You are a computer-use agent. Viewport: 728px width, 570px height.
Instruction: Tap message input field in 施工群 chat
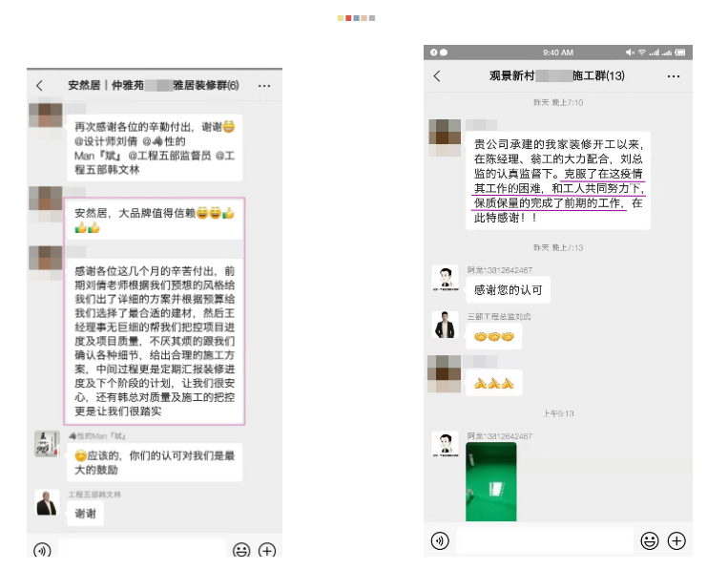click(545, 540)
